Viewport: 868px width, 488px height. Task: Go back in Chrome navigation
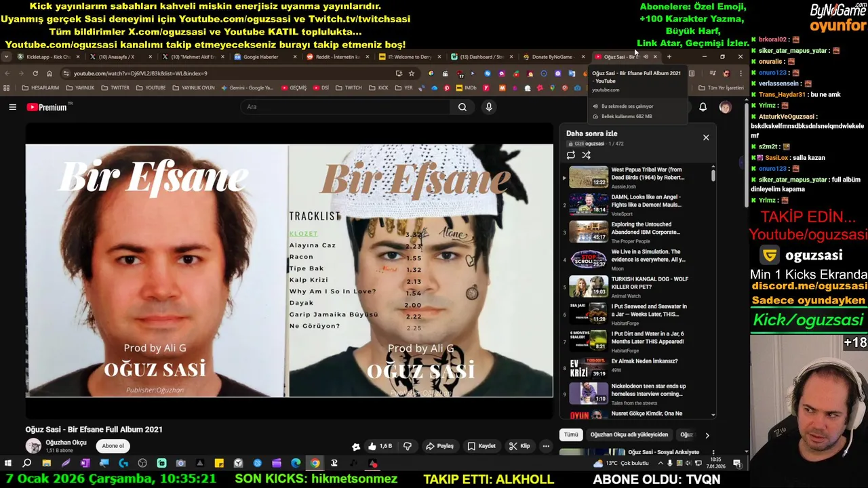(7, 73)
